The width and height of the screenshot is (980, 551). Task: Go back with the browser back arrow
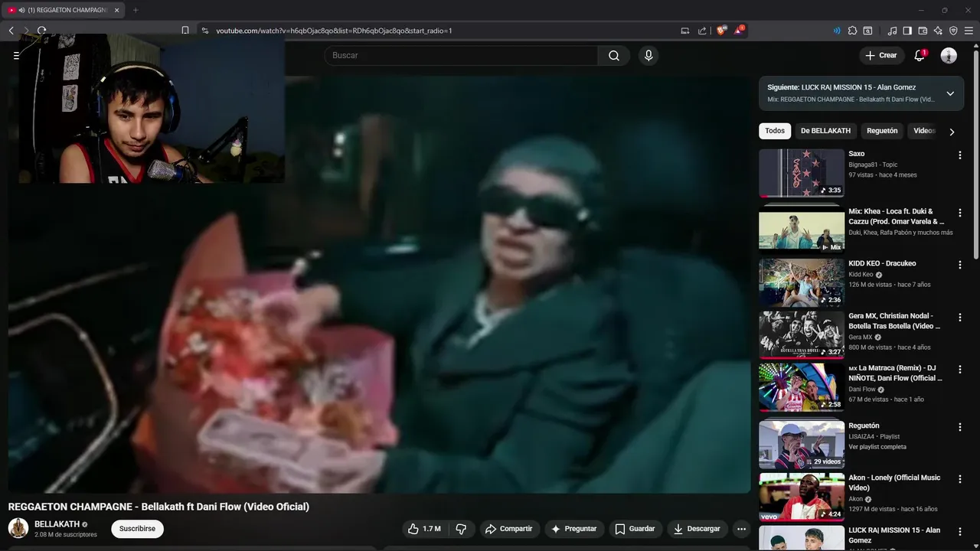click(11, 31)
